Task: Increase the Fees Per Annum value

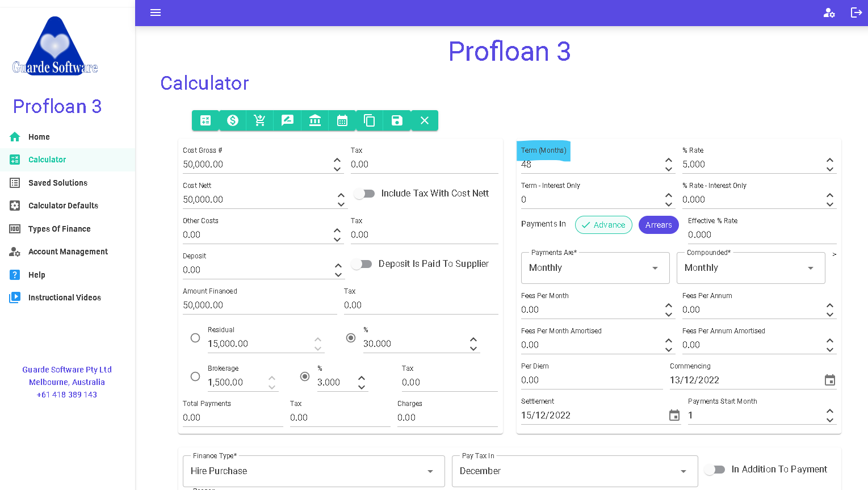Action: point(830,306)
